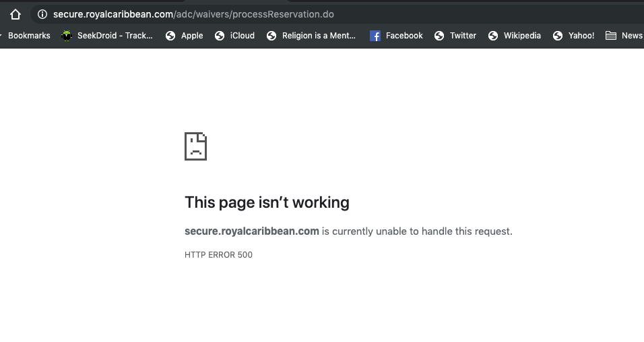Click the sad page error icon
644x342 pixels.
tap(195, 146)
